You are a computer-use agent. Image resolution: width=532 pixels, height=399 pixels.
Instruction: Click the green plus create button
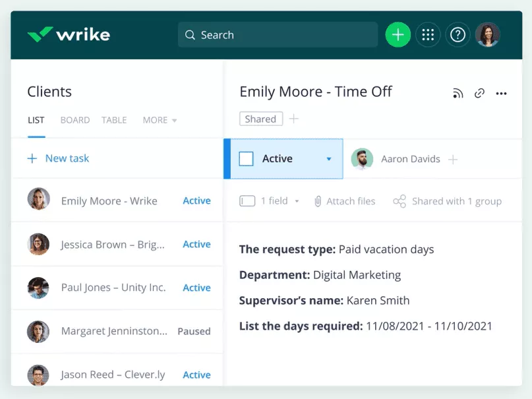(398, 34)
